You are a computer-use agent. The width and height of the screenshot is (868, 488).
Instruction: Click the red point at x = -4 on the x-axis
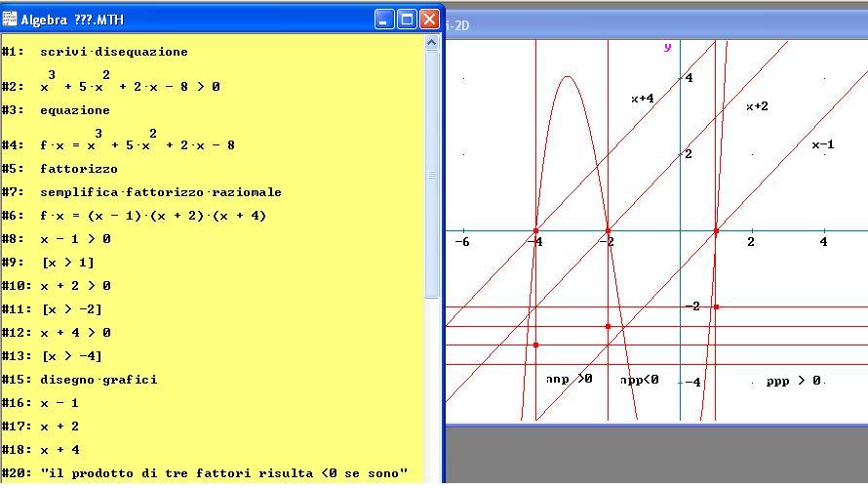pyautogui.click(x=535, y=231)
